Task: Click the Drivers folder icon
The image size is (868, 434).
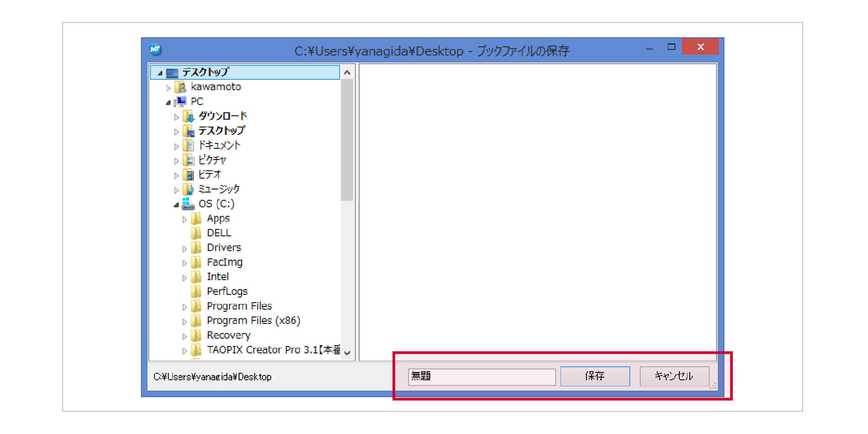Action: coord(196,248)
